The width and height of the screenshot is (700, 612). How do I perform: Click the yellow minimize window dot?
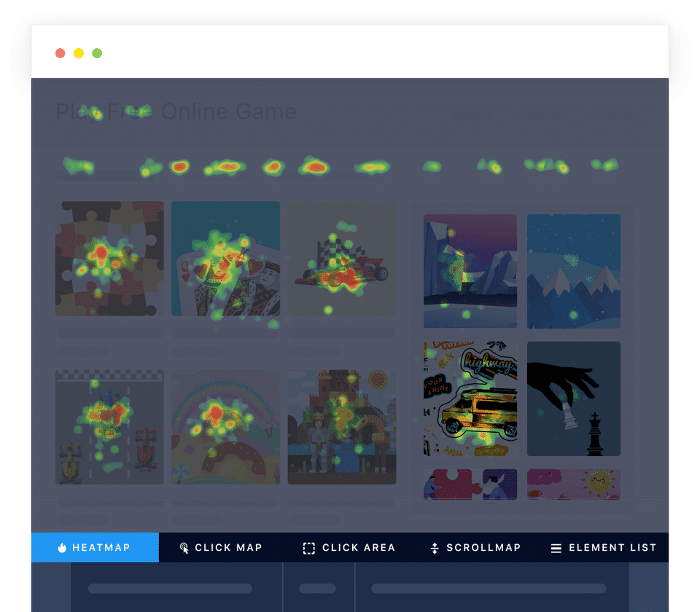(79, 53)
